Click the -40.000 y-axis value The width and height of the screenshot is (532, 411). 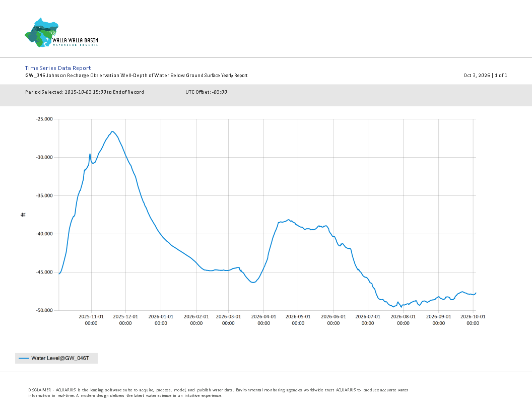[x=44, y=234]
